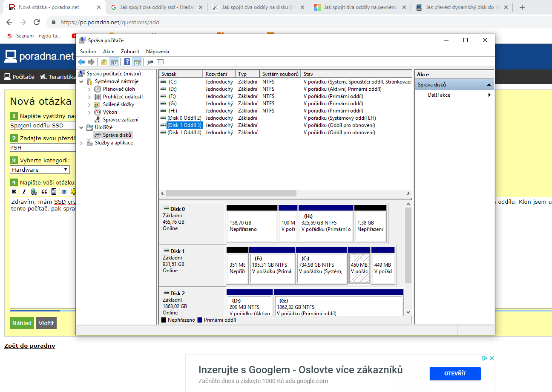Click the insert link globe icon
552x392 pixels.
click(34, 191)
